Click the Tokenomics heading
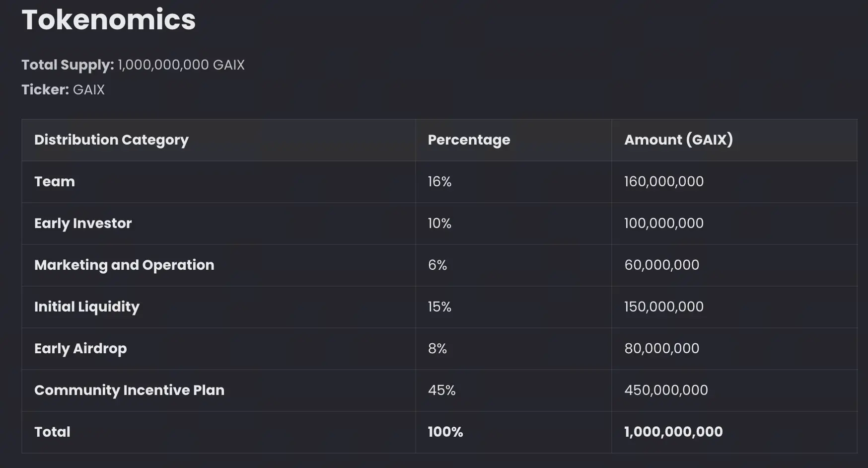868x468 pixels. [109, 20]
